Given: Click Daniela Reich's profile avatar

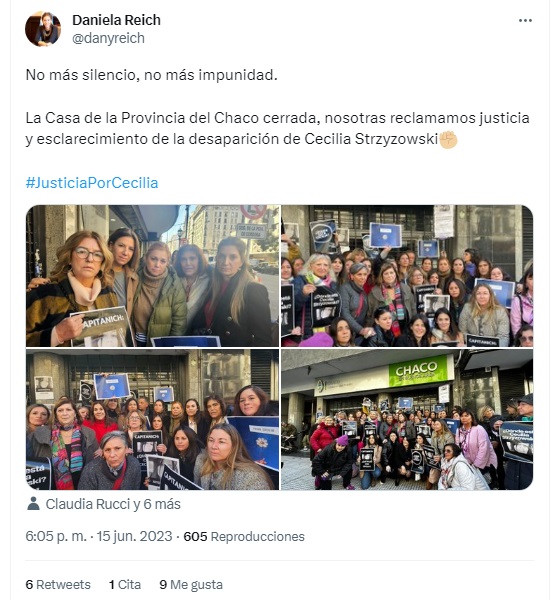Looking at the screenshot, I should (x=43, y=29).
